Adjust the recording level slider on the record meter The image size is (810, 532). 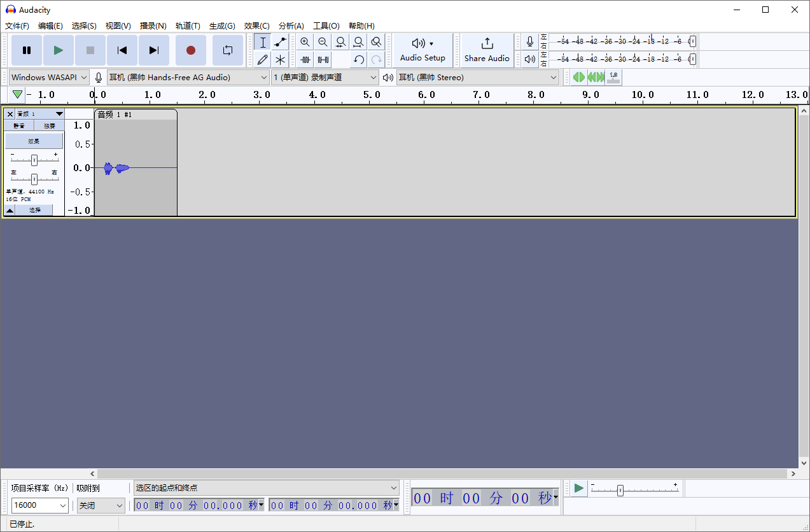[x=693, y=41]
